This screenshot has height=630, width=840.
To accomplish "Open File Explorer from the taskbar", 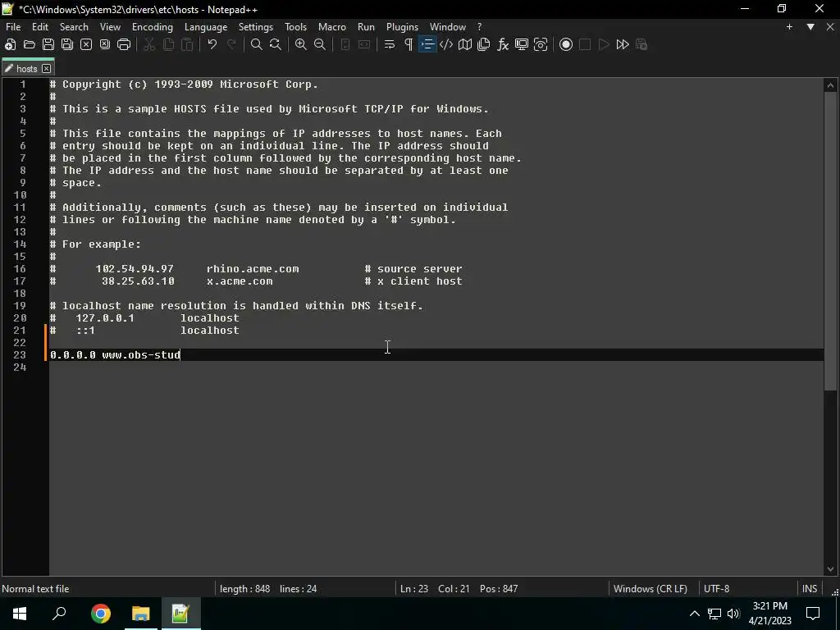I will click(x=140, y=614).
